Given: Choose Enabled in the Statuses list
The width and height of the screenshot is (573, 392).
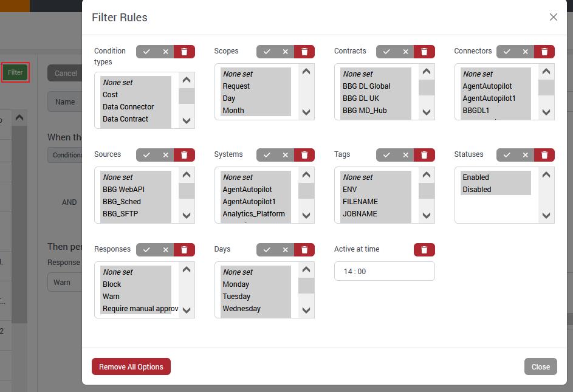Looking at the screenshot, I should tap(476, 177).
